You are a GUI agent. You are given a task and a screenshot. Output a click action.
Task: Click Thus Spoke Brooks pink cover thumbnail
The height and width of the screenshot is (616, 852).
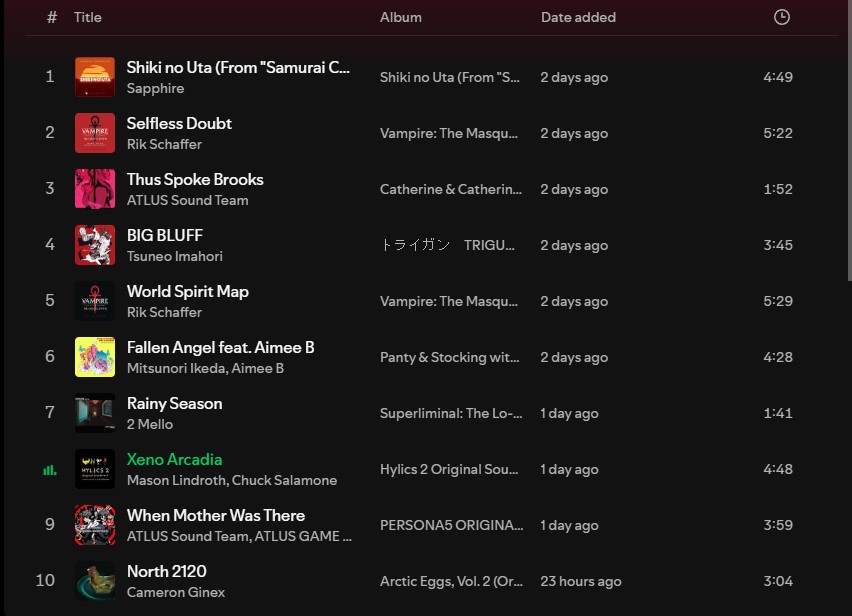[x=95, y=188]
